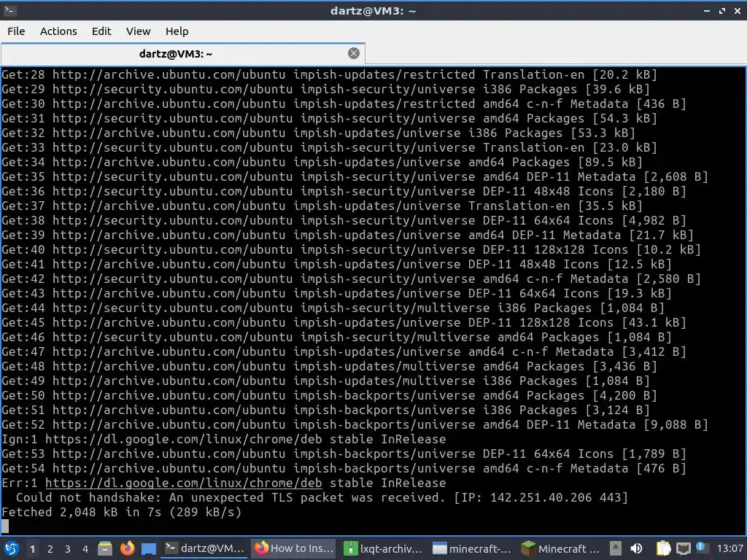Screen dimensions: 747x560
Task: Open the clipboard manager tray icon
Action: (663, 548)
